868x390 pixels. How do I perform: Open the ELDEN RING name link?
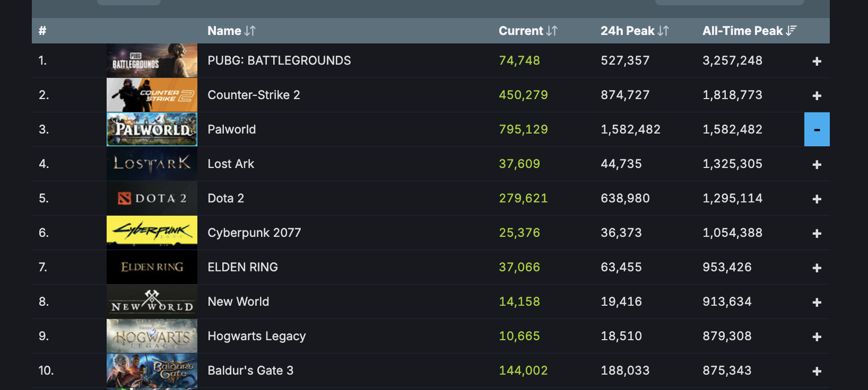(242, 267)
